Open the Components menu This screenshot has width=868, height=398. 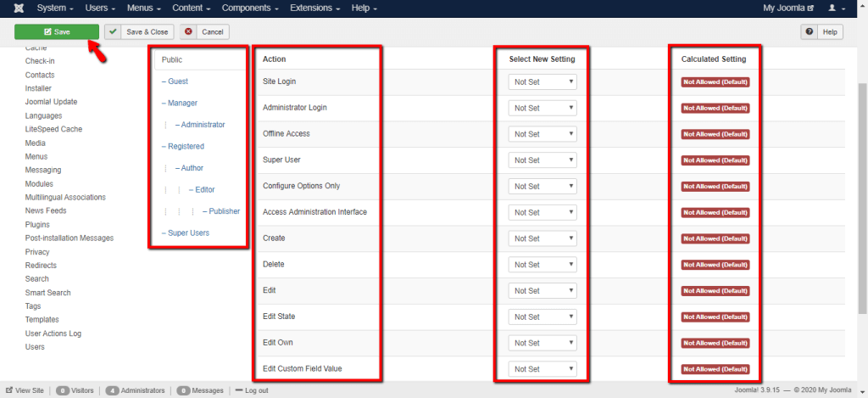click(x=250, y=8)
